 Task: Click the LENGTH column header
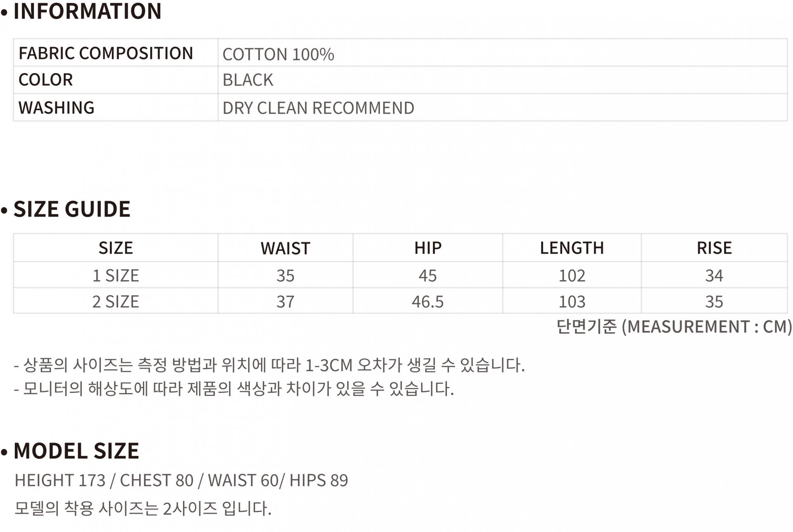click(x=572, y=248)
